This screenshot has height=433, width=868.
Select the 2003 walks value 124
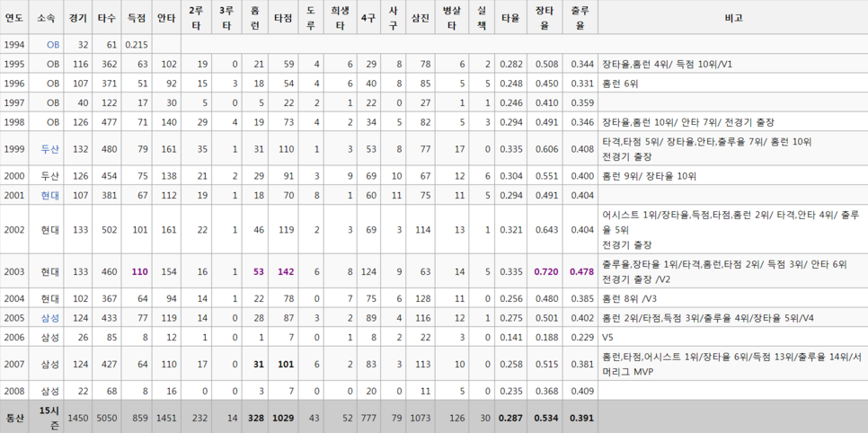[x=368, y=272]
